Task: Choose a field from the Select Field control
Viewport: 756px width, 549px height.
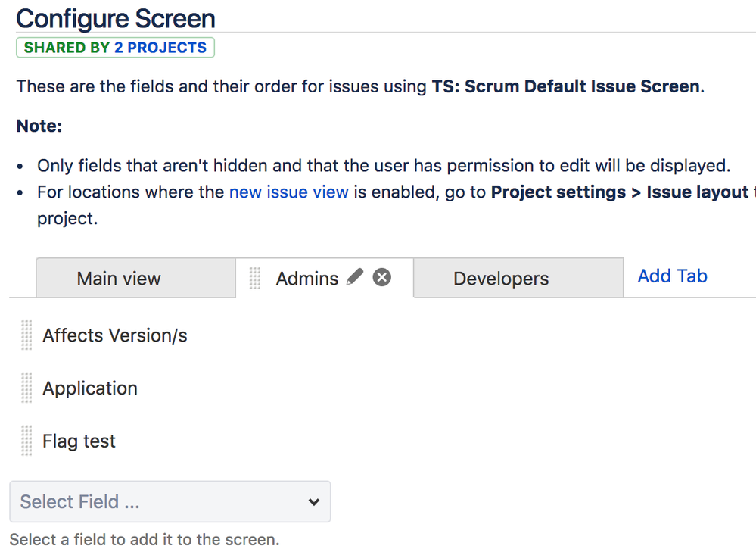Action: (170, 501)
